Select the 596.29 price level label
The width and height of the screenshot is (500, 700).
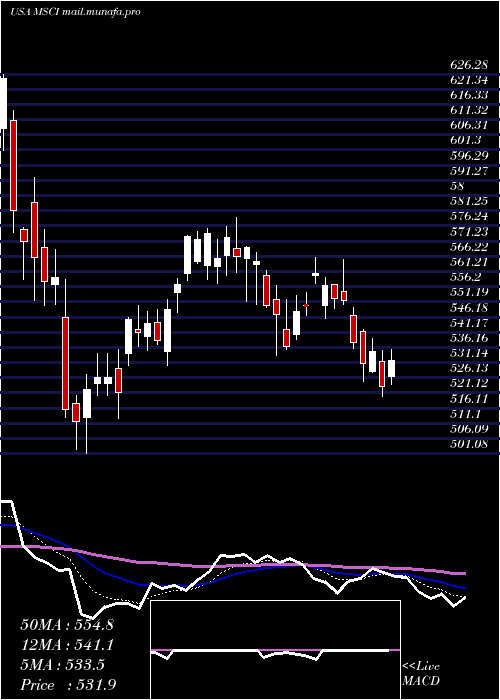point(469,156)
